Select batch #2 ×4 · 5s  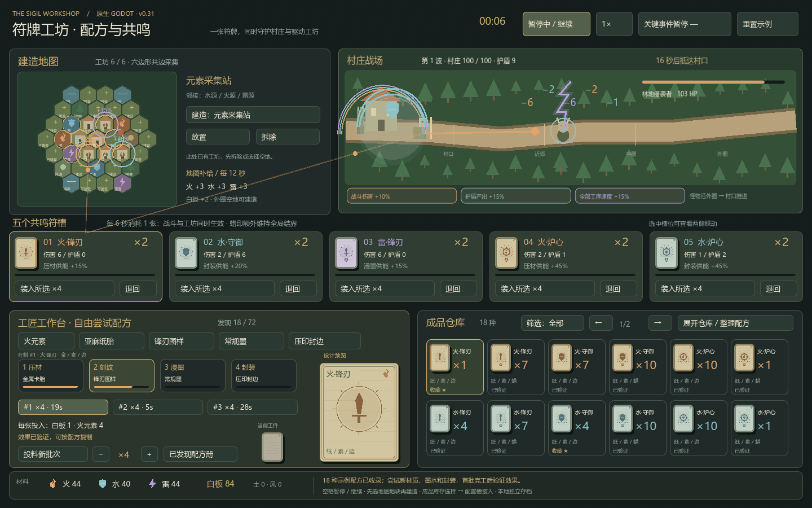(158, 407)
